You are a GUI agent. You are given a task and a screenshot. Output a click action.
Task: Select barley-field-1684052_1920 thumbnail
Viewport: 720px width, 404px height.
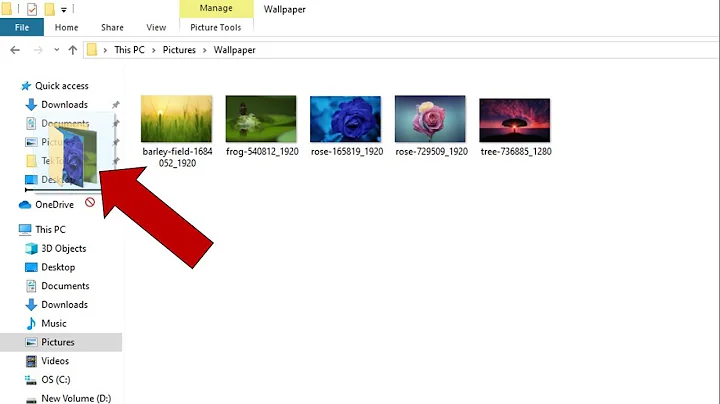[176, 119]
